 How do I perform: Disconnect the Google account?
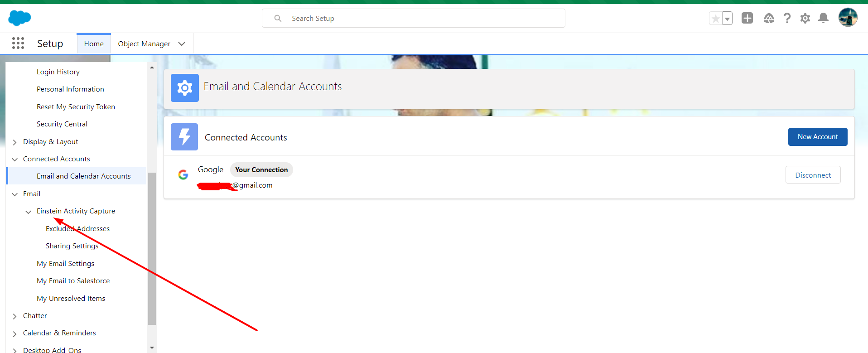coord(813,175)
